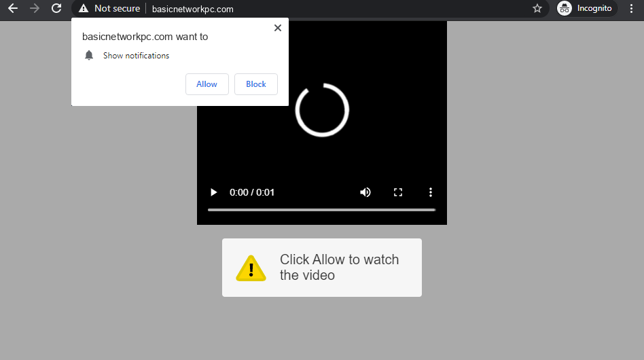
Task: Click the bell icon beside Show notifications
Action: 89,56
